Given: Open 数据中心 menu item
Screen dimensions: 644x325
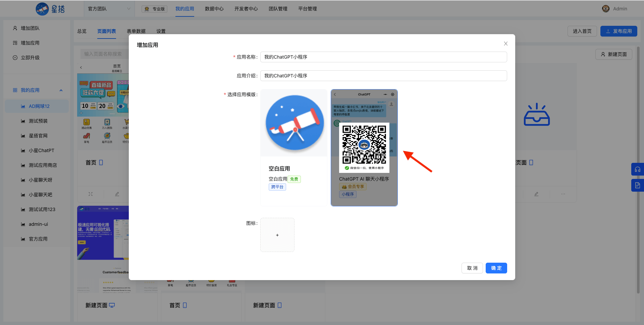Looking at the screenshot, I should [x=214, y=9].
